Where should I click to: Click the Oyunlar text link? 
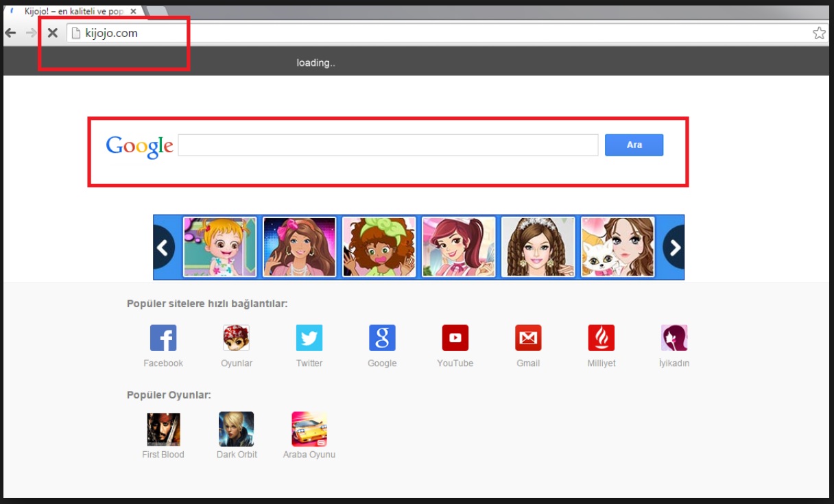point(237,363)
